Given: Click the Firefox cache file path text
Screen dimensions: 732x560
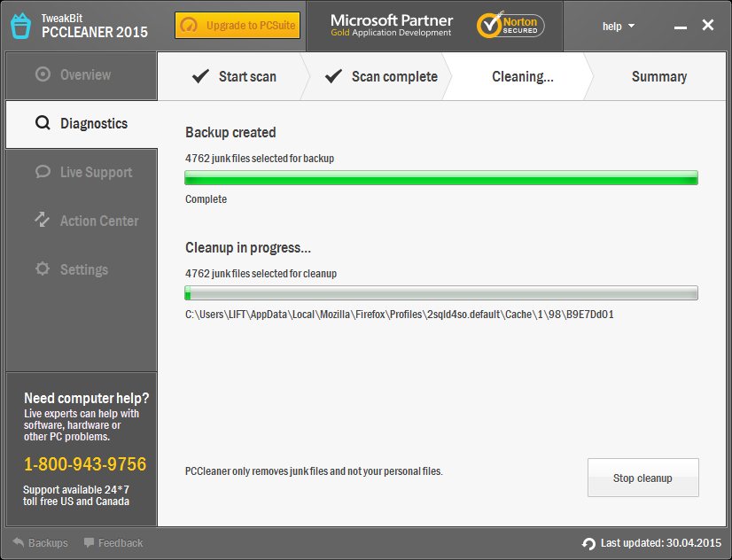Looking at the screenshot, I should coord(400,315).
